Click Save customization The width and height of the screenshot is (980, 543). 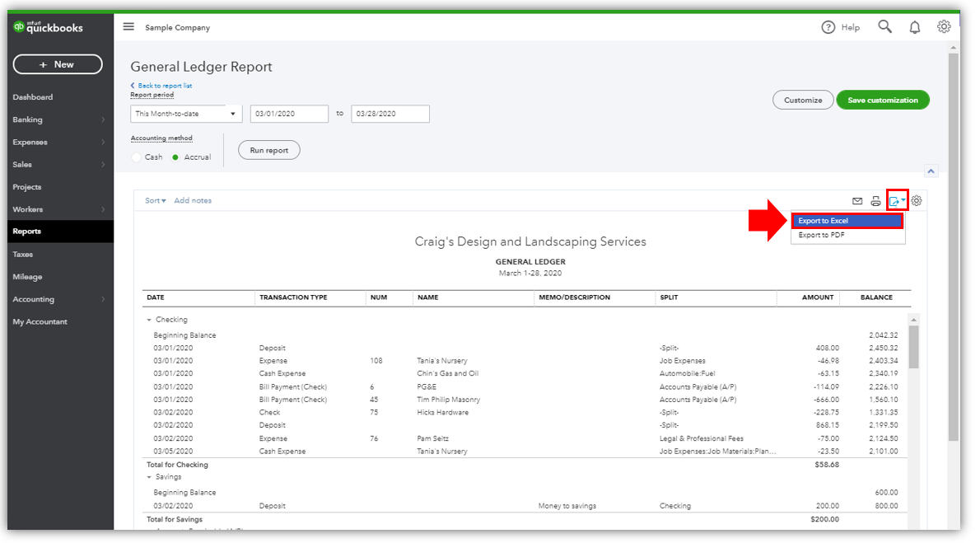pos(883,100)
